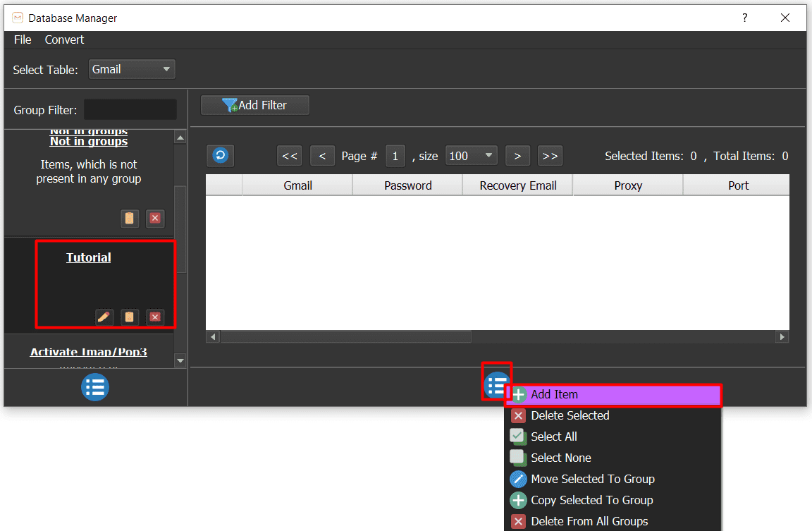Click group list scroll up arrow
The image size is (812, 531).
pyautogui.click(x=180, y=138)
